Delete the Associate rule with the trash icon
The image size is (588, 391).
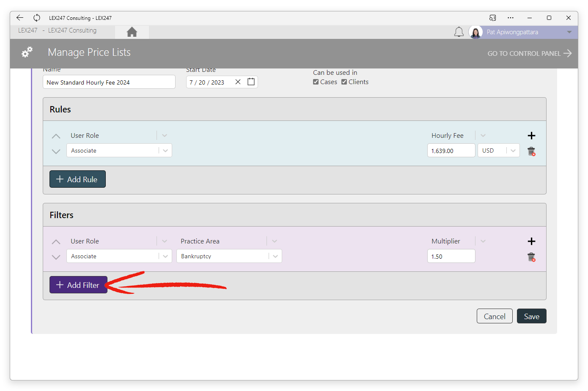(531, 151)
